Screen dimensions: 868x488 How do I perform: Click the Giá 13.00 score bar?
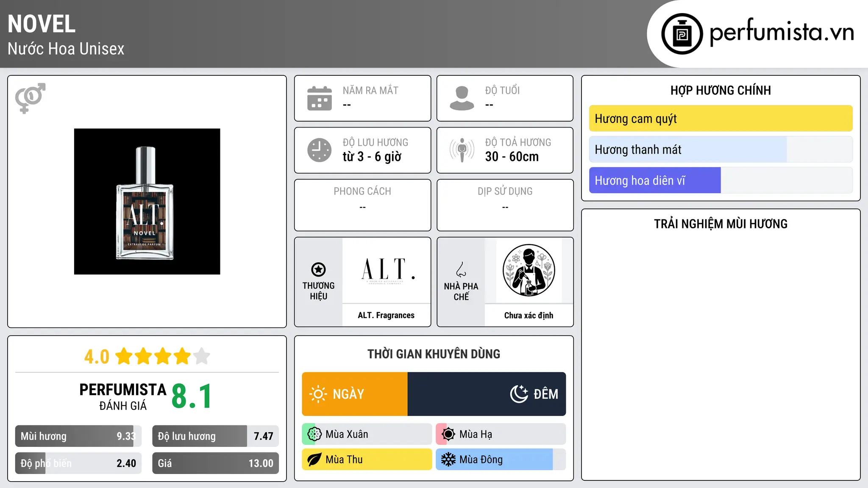[x=216, y=463]
